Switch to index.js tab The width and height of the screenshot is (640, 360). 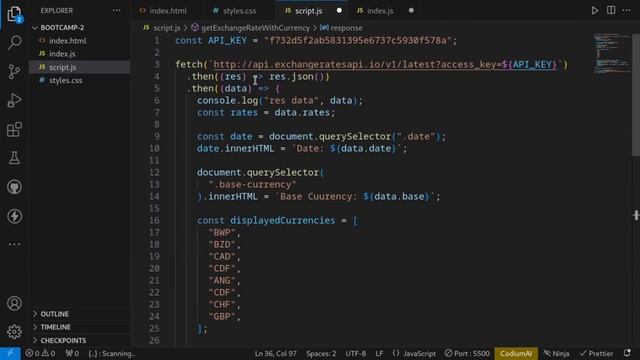point(380,11)
